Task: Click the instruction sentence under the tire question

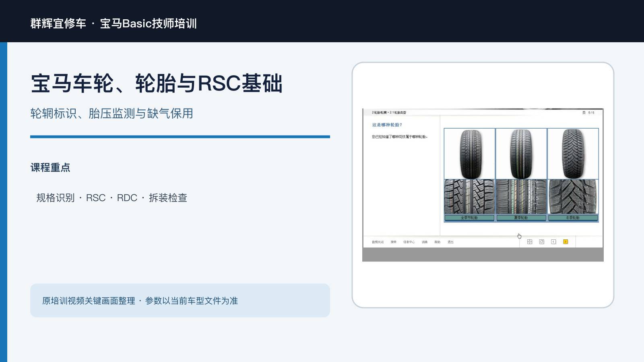Action: [x=400, y=137]
